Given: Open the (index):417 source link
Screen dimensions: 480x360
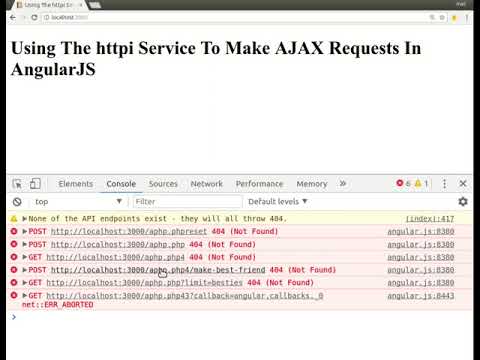Looking at the screenshot, I should 430,219.
